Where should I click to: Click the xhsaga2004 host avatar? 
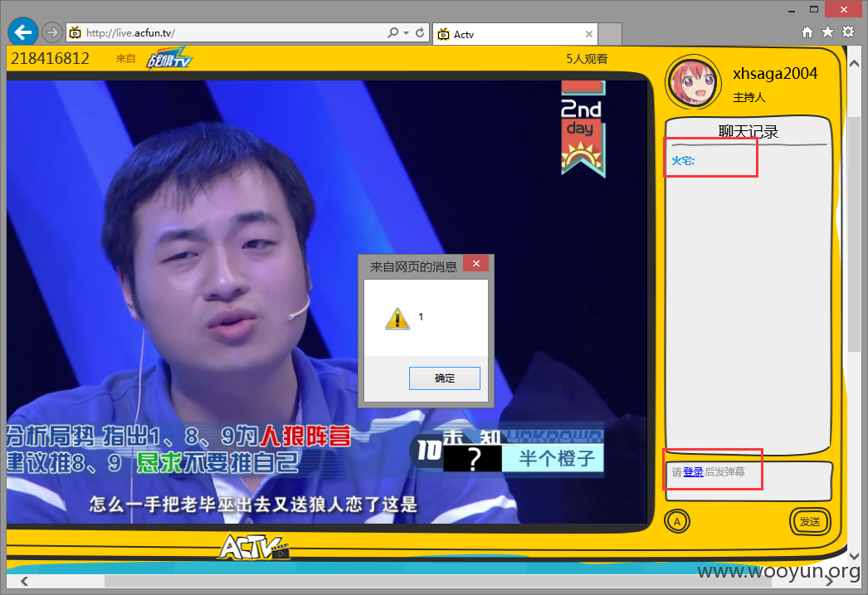693,82
